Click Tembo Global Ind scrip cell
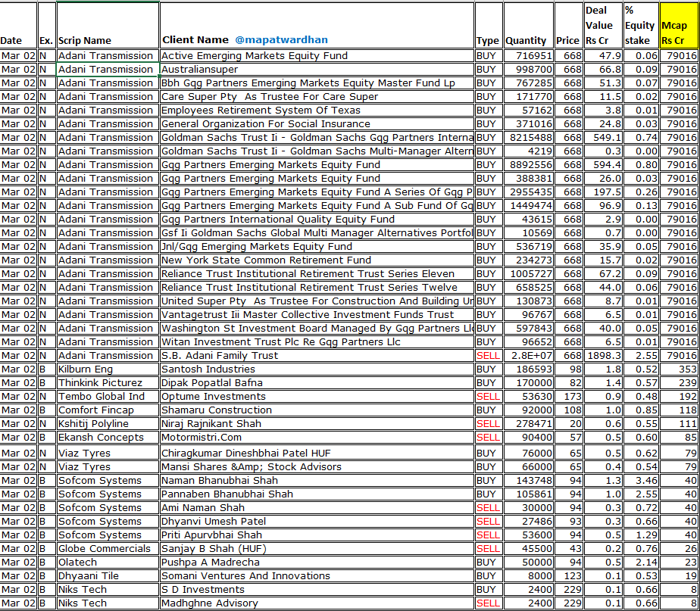Image resolution: width=700 pixels, height=611 pixels. 108,396
